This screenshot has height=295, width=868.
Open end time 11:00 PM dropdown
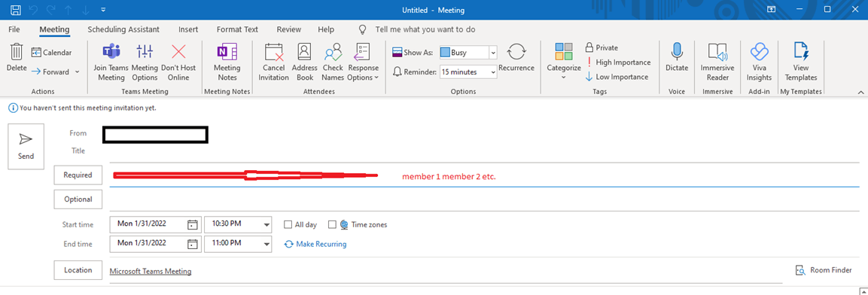[x=267, y=244]
